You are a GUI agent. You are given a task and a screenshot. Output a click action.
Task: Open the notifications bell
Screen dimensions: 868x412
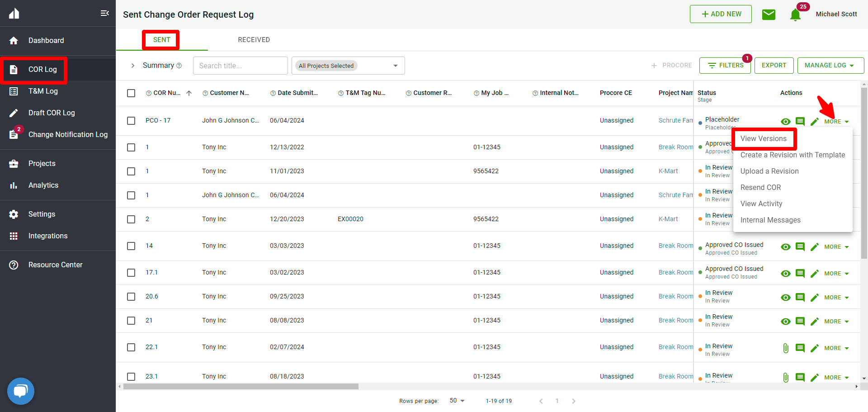pyautogui.click(x=795, y=15)
